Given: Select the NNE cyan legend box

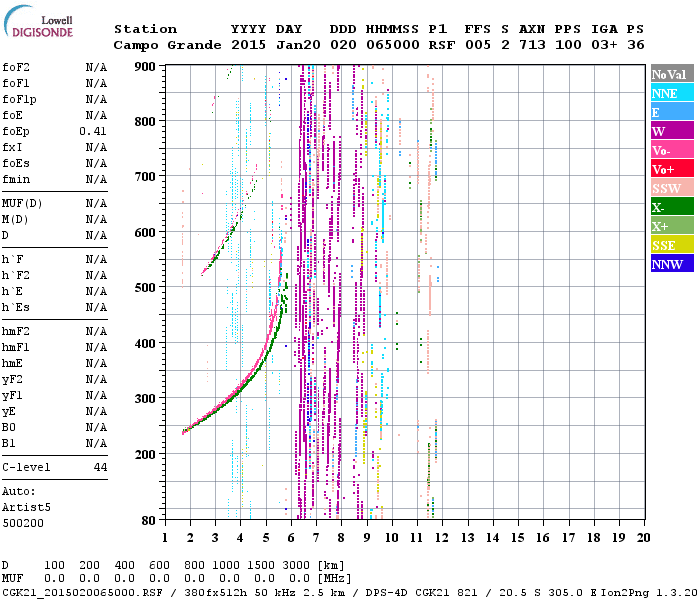Looking at the screenshot, I should 672,93.
